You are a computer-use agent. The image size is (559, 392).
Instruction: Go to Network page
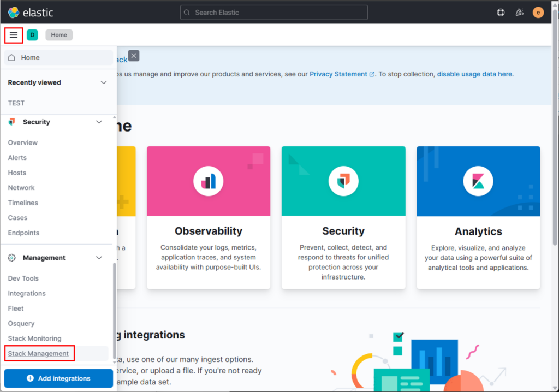pos(21,188)
